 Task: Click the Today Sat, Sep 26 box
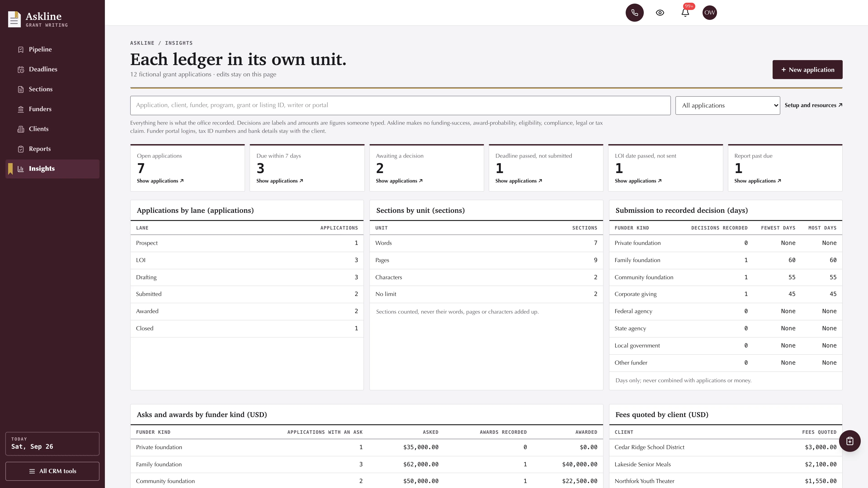coord(52,443)
